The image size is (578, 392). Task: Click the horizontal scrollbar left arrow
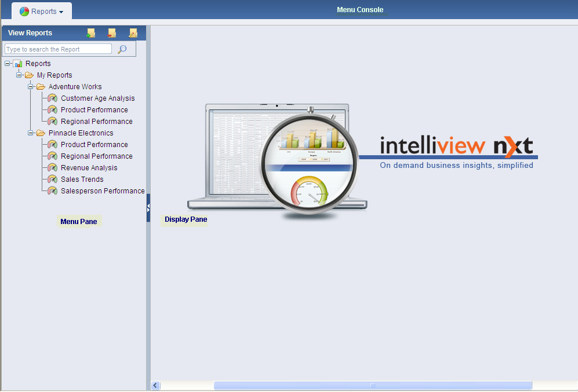coord(155,385)
